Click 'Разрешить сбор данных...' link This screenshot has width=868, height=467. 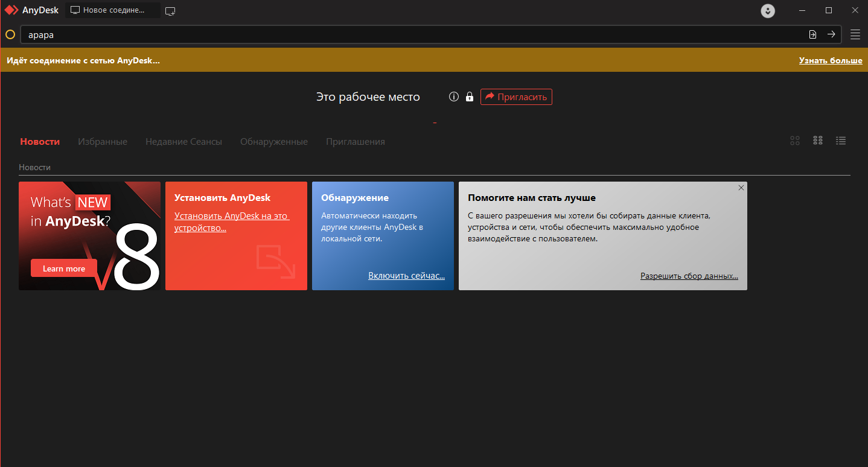tap(689, 276)
